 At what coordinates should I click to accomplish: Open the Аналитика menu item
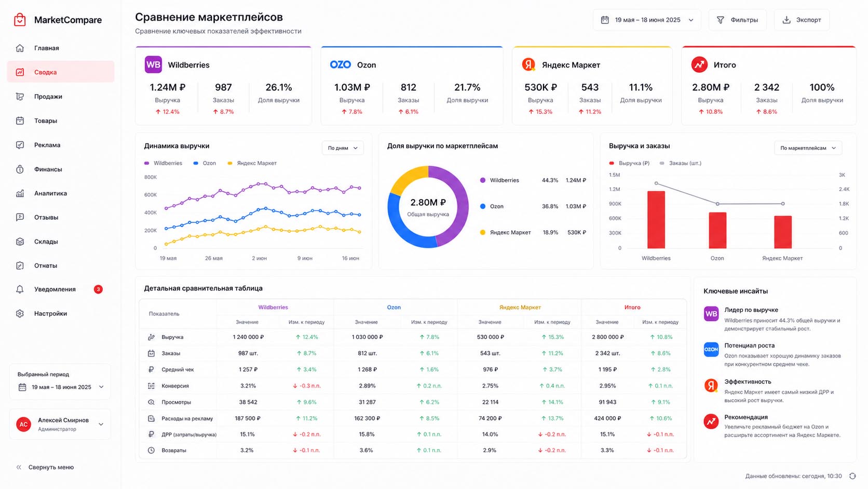[61, 193]
